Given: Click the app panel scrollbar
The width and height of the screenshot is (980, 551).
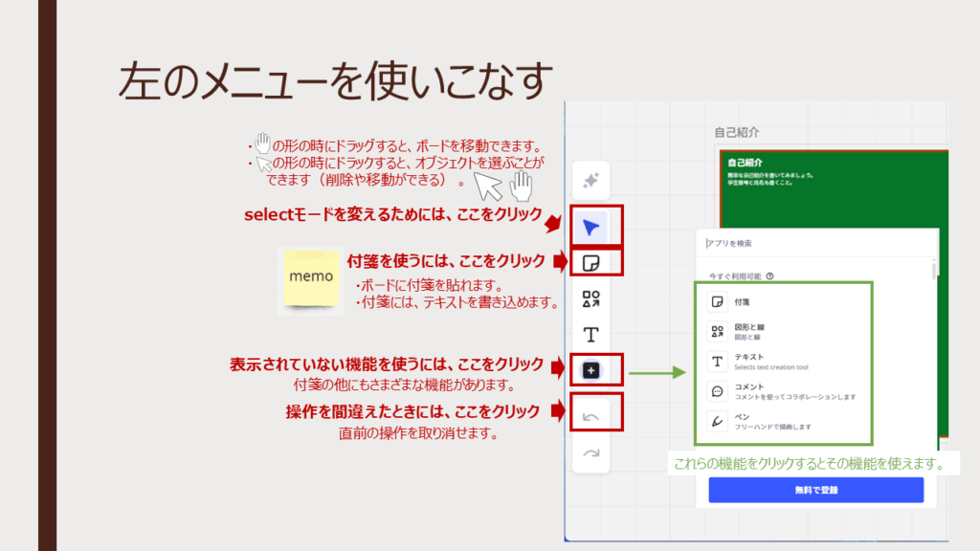Looking at the screenshot, I should [934, 273].
